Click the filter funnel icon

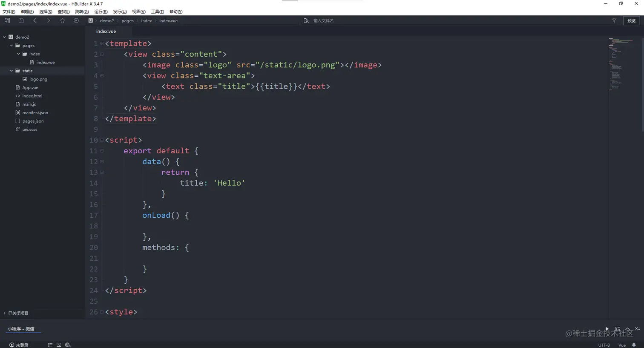[x=614, y=20]
